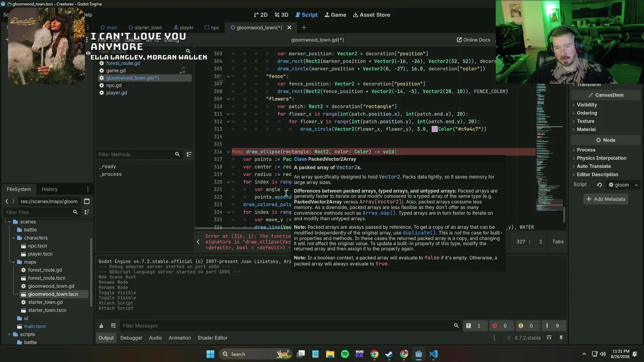Image resolution: width=644 pixels, height=362 pixels.
Task: Select starter_town.tscn in FileSystem
Action: (47, 310)
